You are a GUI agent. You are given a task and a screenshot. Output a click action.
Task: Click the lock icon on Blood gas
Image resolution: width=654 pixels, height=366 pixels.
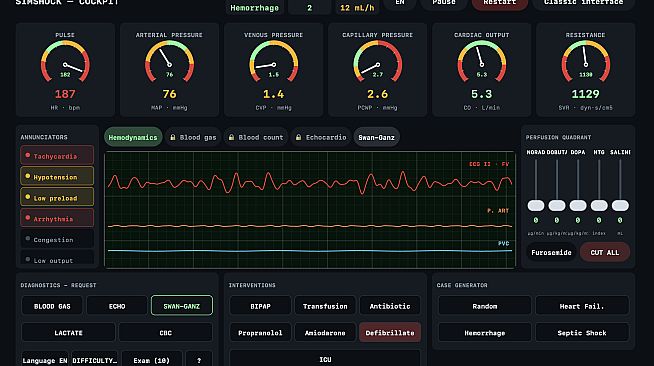(173, 137)
